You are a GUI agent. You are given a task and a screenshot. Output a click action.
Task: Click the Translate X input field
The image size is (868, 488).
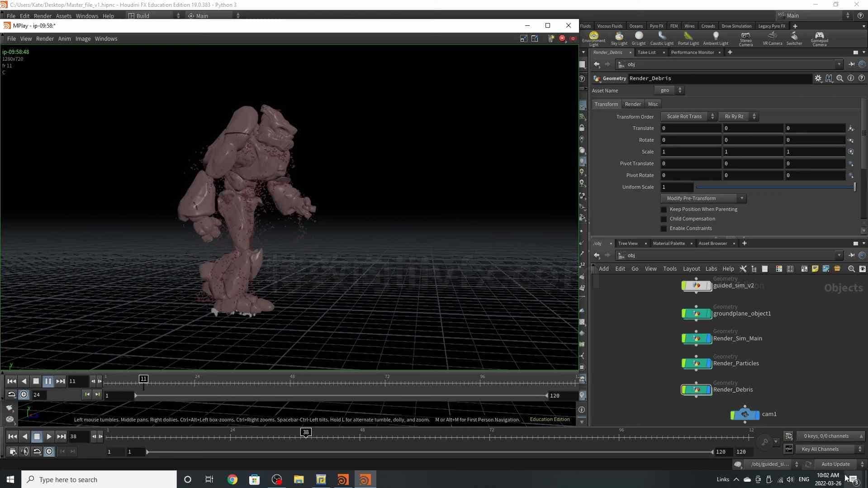point(691,129)
